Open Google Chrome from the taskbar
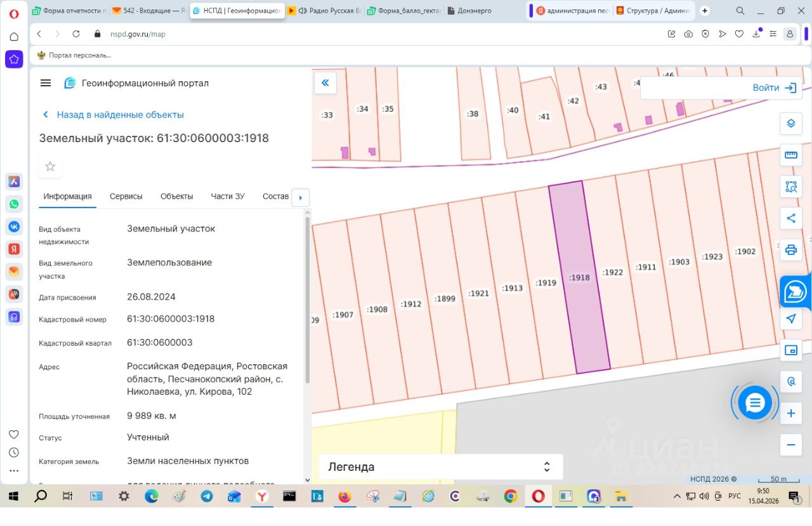This screenshot has height=526, width=812. pos(511,496)
